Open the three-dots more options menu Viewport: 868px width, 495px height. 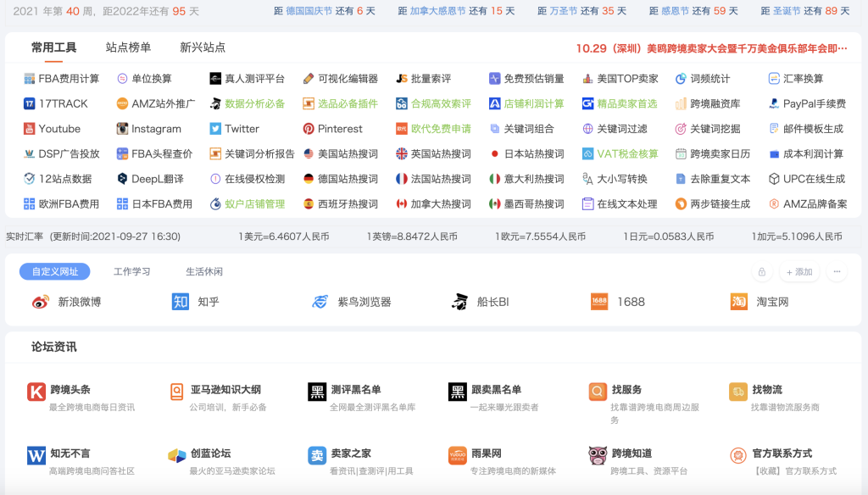pyautogui.click(x=837, y=272)
